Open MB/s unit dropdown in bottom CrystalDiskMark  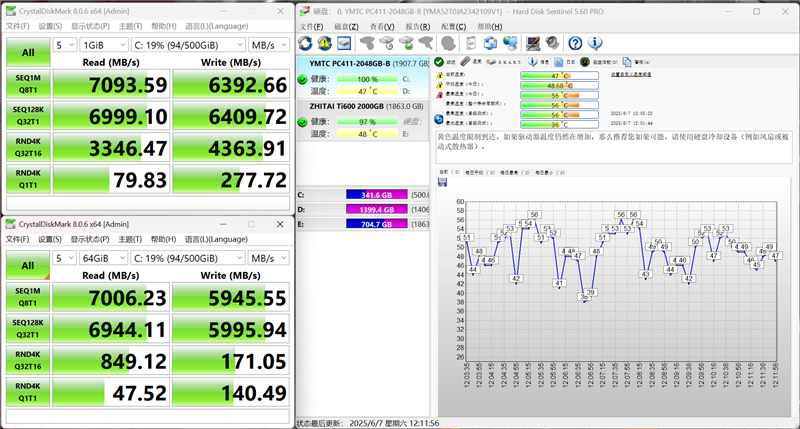click(269, 258)
